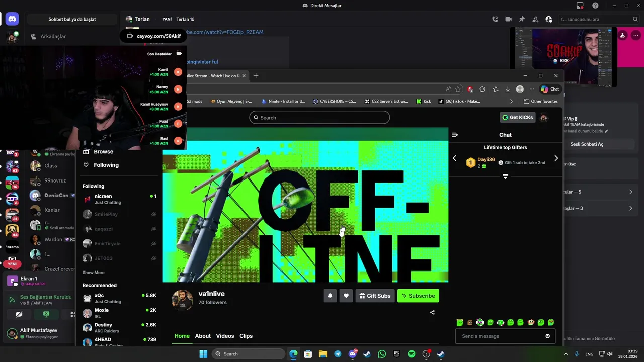The height and width of the screenshot is (362, 644).
Task: Switch to channel Home tab
Action: coord(182,336)
